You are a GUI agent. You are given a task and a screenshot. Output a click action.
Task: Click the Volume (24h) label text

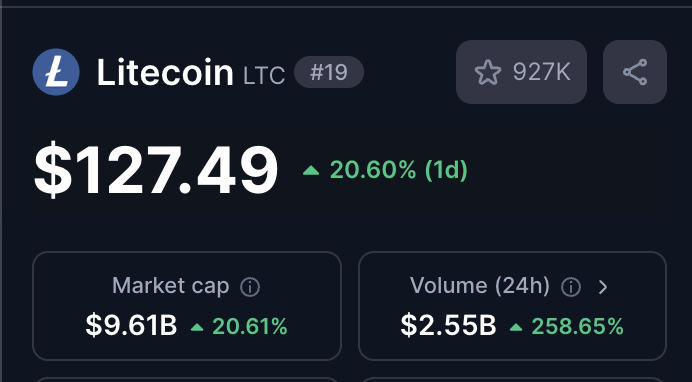click(x=480, y=286)
